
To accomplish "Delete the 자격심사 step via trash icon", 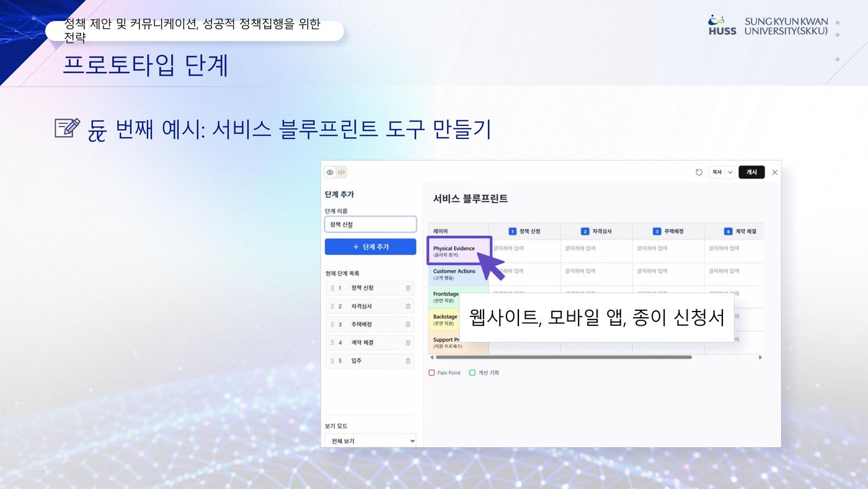I will (x=408, y=306).
